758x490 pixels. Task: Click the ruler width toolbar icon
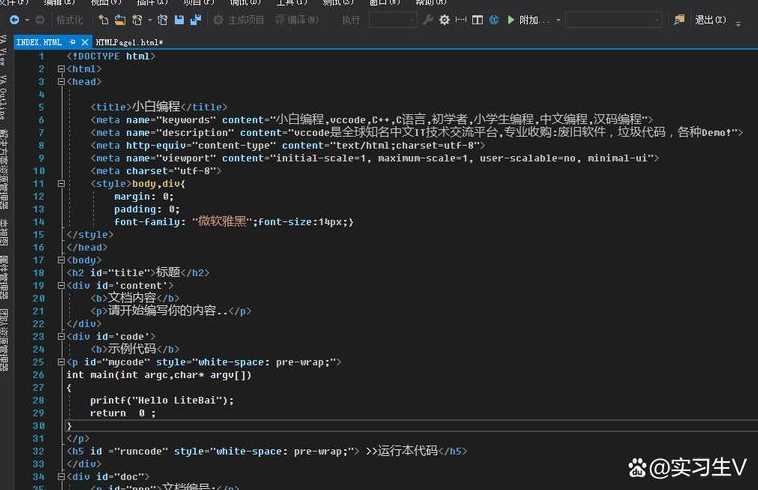461,20
